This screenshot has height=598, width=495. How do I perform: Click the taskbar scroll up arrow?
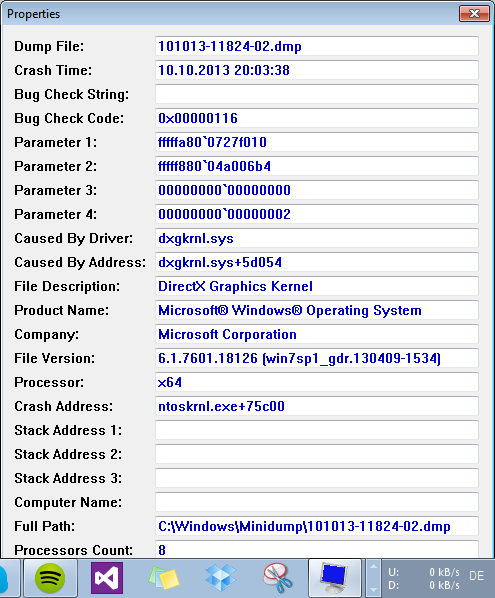[x=373, y=567]
